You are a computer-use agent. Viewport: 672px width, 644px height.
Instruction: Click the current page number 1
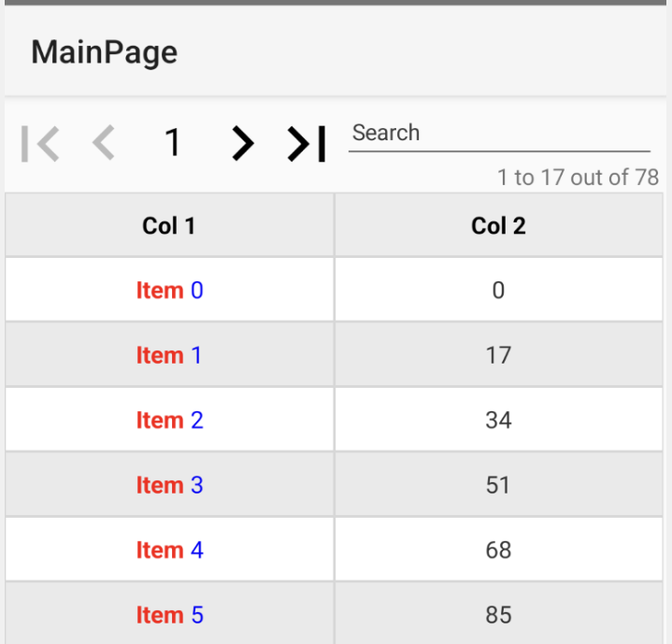[x=172, y=143]
